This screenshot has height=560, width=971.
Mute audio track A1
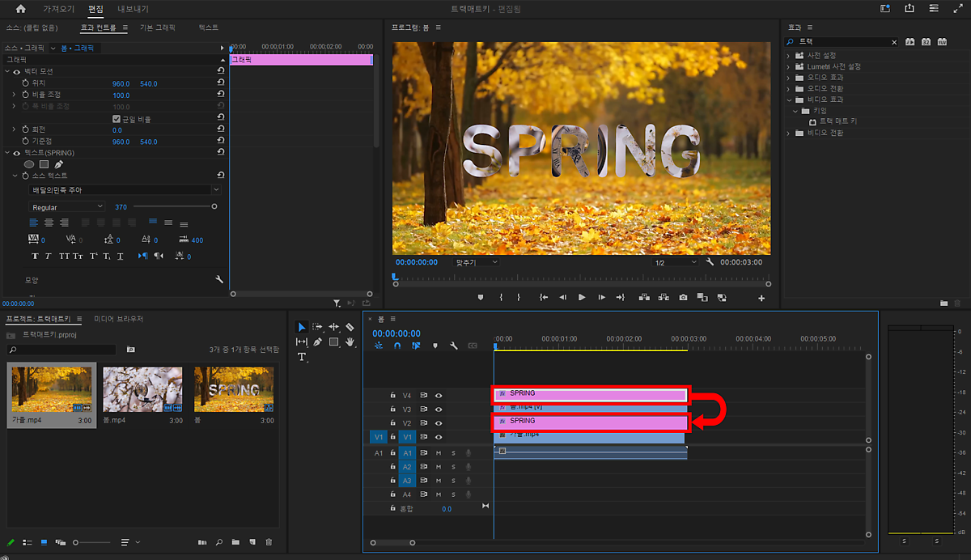pos(439,453)
